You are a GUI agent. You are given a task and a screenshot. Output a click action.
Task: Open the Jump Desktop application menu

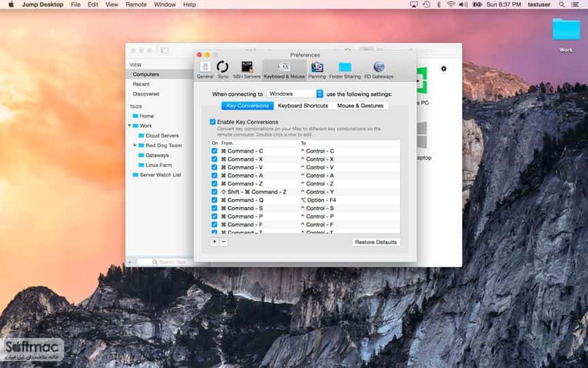(x=43, y=5)
